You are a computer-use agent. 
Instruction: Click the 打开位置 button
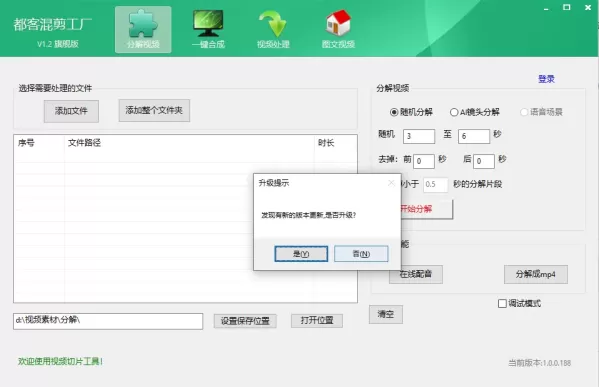pyautogui.click(x=317, y=321)
